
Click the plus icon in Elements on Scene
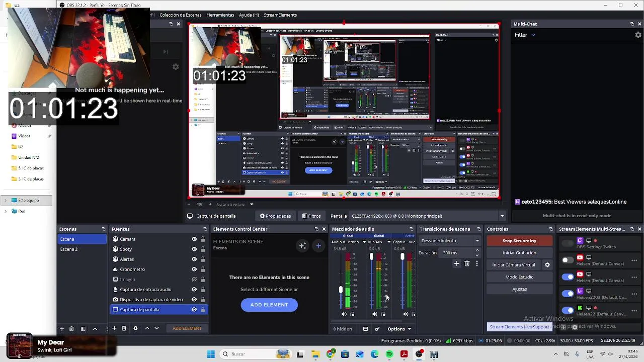(x=318, y=246)
